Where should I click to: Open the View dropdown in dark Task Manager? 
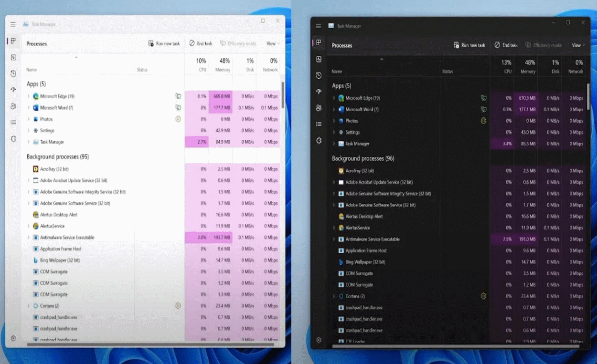578,45
